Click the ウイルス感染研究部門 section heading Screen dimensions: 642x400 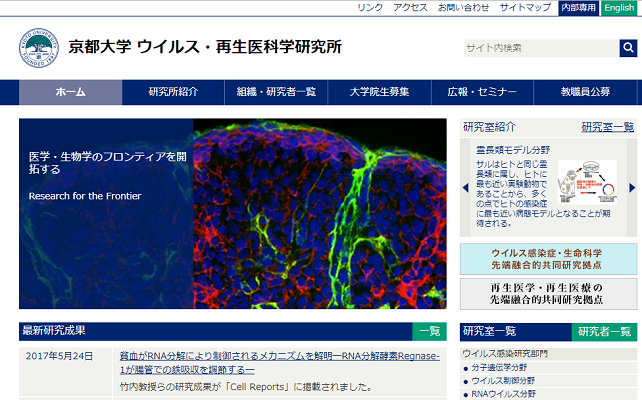tap(505, 353)
